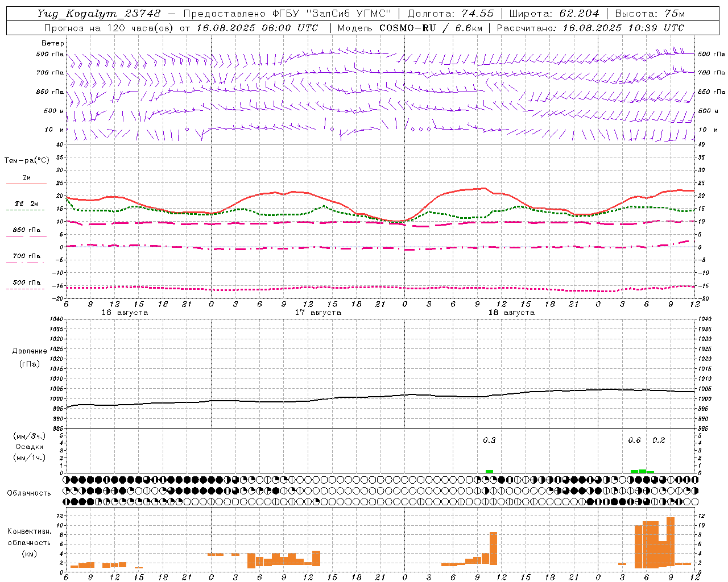
Task: Click the 18 августа date label
Action: 511,313
